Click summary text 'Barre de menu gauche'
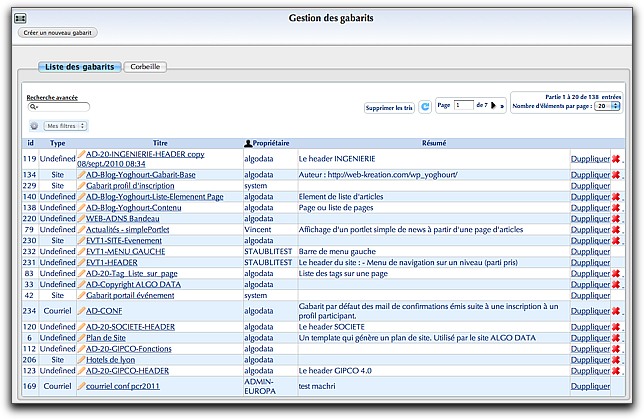Screen dimensions: 644x419 tap(337, 251)
